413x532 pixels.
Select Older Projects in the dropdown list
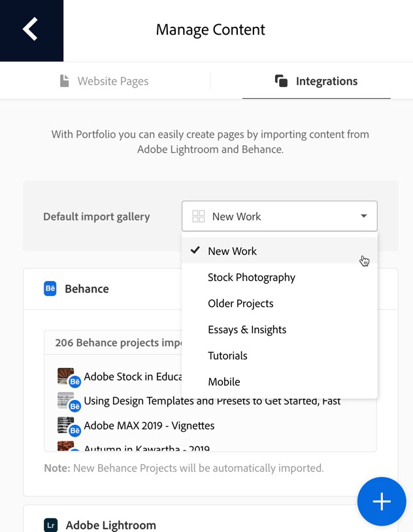pos(240,303)
